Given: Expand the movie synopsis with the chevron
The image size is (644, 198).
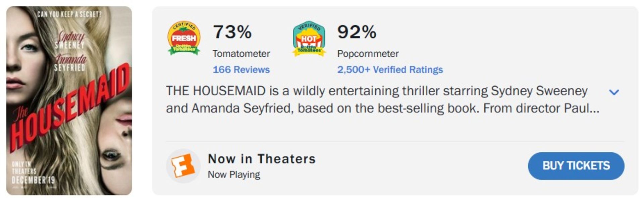Looking at the screenshot, I should [614, 92].
